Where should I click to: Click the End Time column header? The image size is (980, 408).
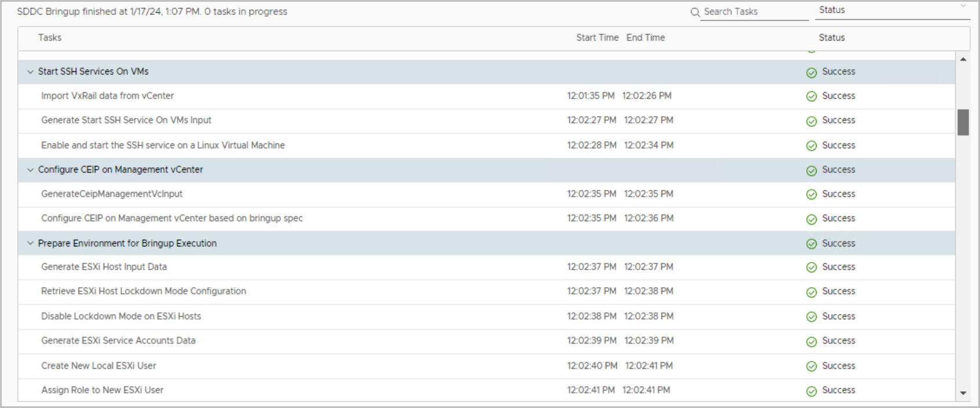[645, 38]
